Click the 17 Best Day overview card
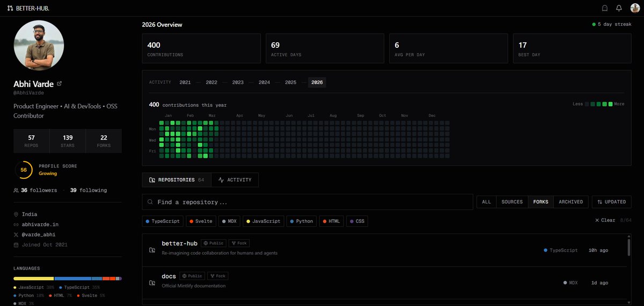The height and width of the screenshot is (306, 644). (x=572, y=49)
